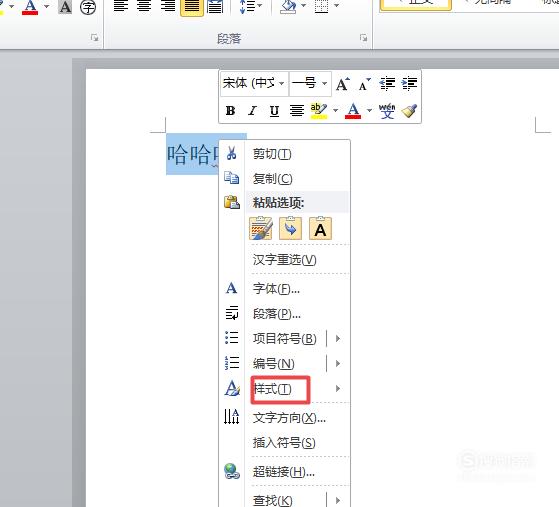Open shading color dropdown arrow
The image size is (559, 507).
303,6
